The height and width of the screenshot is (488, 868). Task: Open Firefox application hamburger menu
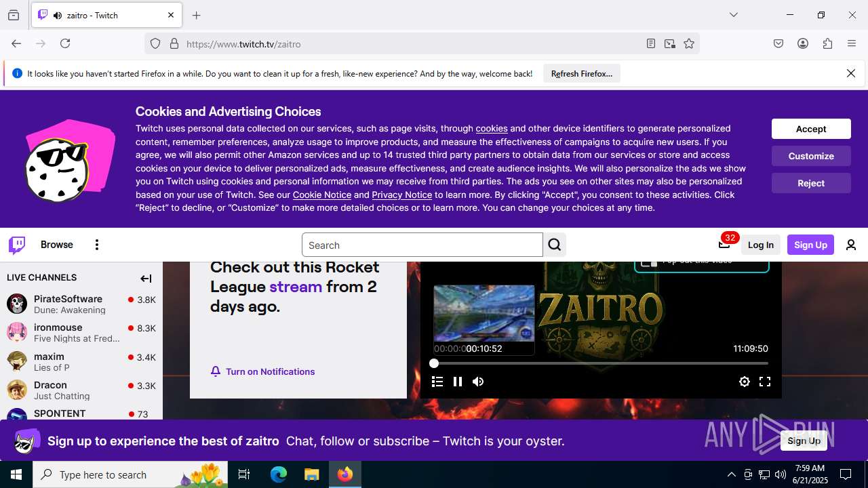point(852,43)
